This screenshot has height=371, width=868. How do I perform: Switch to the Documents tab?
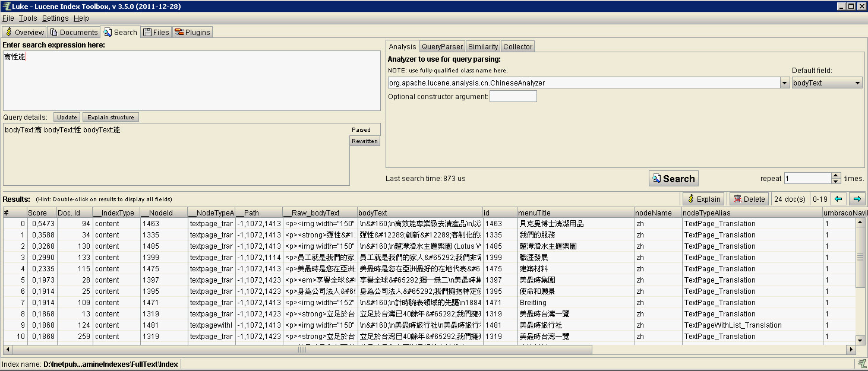coord(74,32)
